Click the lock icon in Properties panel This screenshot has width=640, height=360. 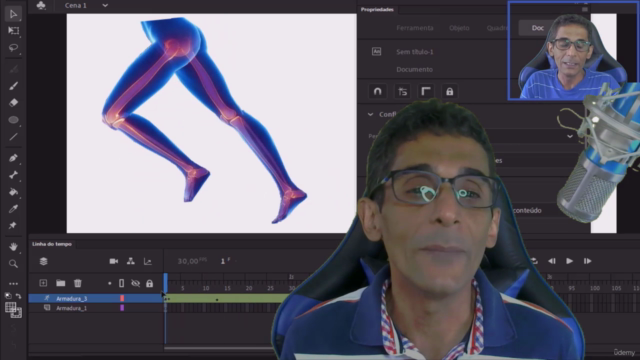pos(449,91)
